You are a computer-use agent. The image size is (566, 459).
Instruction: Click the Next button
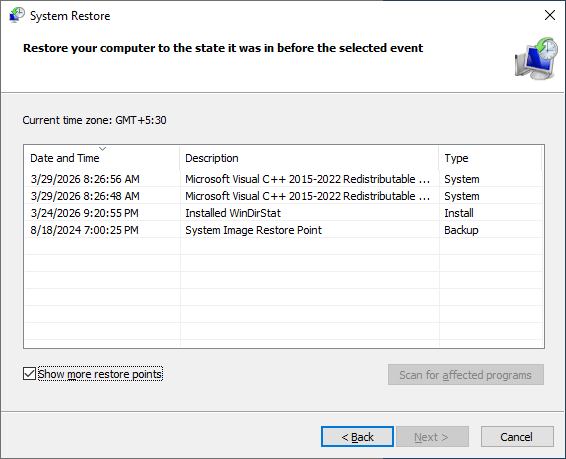pyautogui.click(x=432, y=437)
